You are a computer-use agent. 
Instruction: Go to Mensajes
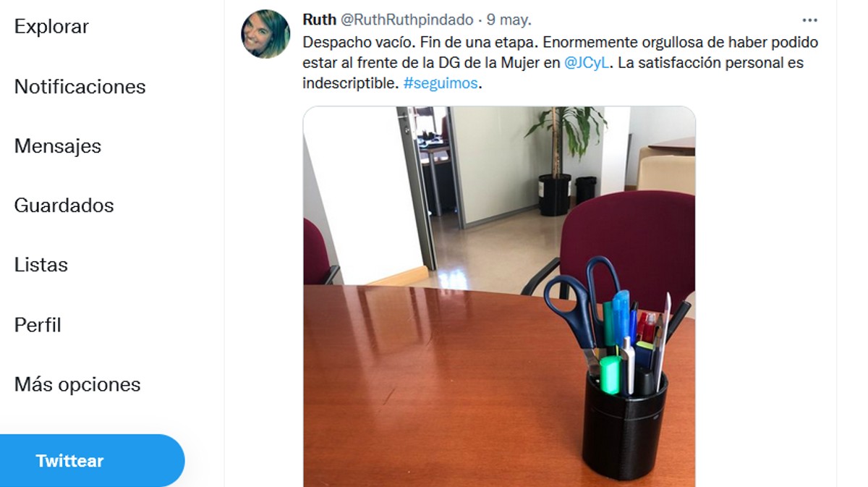click(x=58, y=146)
